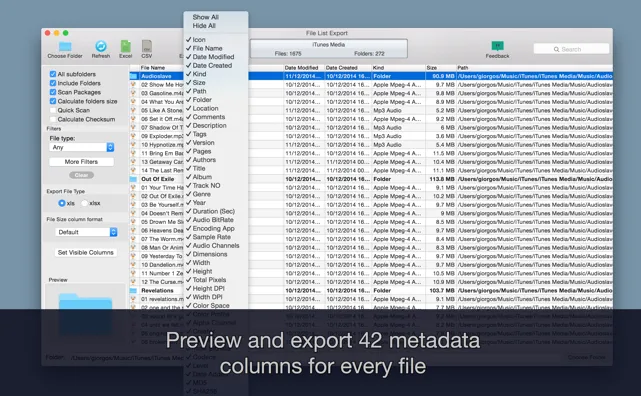
Task: Toggle the File Name column entry
Action: pyautogui.click(x=215, y=48)
